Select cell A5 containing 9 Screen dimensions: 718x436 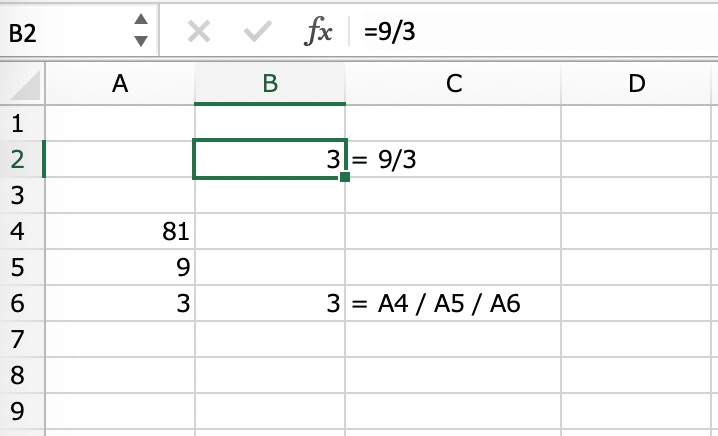120,268
